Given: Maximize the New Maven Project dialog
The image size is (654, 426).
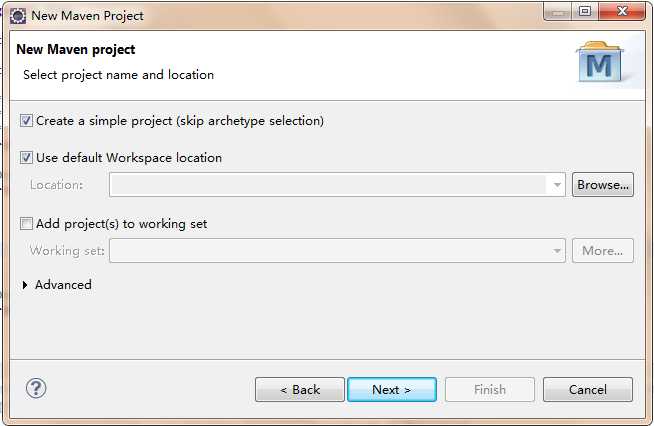Looking at the screenshot, I should tap(584, 12).
